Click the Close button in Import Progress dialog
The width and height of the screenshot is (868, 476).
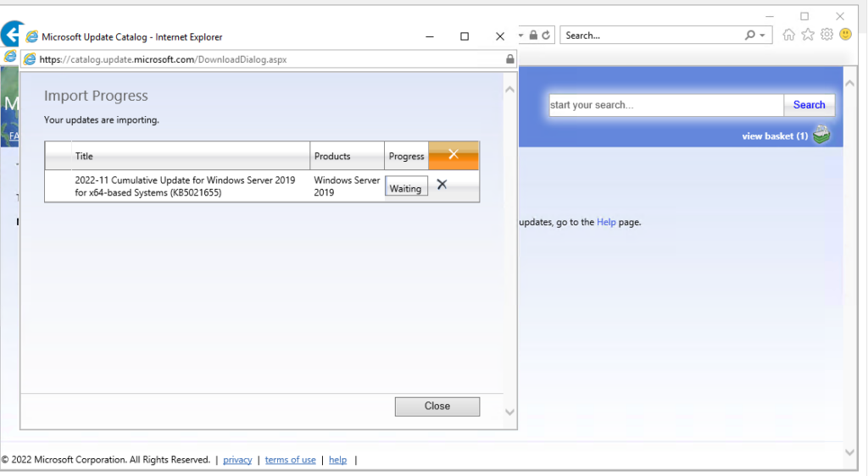click(437, 407)
